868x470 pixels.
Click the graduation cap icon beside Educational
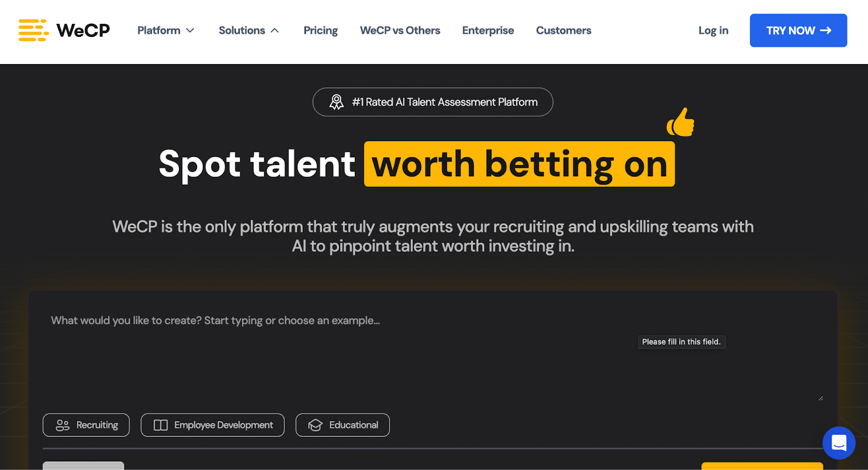click(x=315, y=425)
